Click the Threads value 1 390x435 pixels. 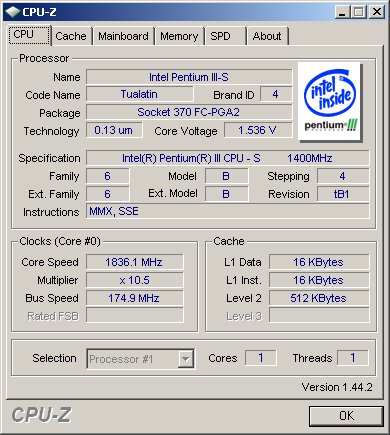pyautogui.click(x=353, y=358)
